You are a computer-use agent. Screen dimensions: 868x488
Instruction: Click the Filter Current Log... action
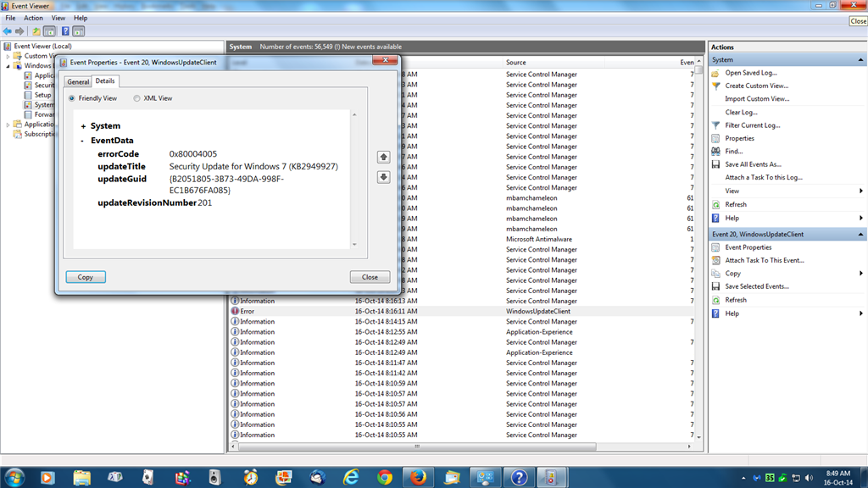click(753, 125)
